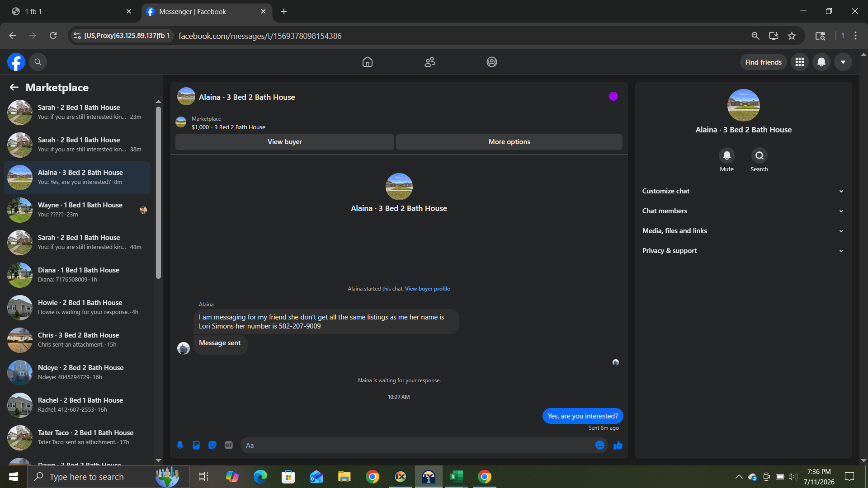Click the chat list vertical scrollbar
Viewport: 868px width, 488px height.
coord(158,192)
